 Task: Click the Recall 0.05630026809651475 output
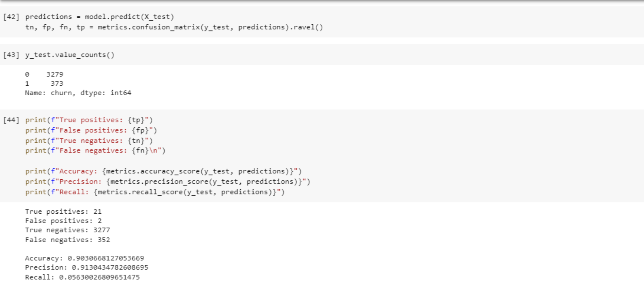click(x=82, y=277)
